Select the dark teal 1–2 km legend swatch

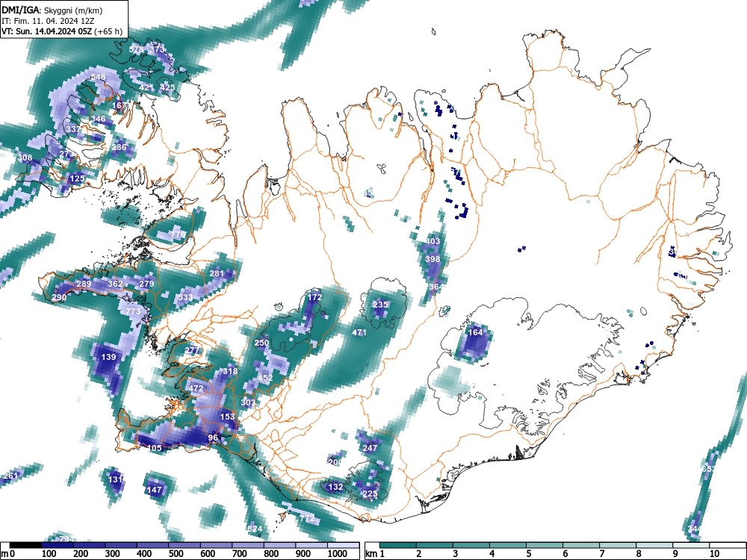(398, 545)
